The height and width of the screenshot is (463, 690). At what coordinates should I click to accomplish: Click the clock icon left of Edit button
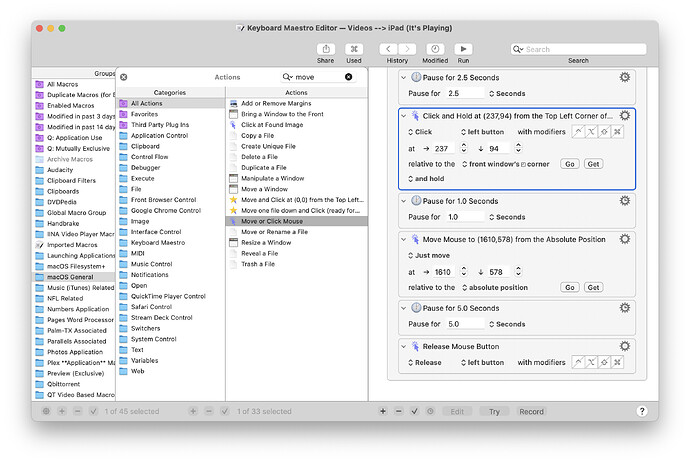click(430, 411)
